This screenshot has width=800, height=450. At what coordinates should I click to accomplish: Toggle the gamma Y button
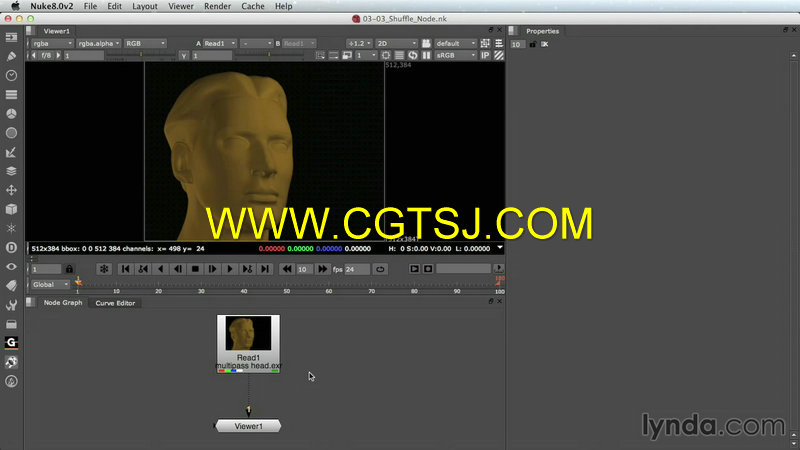pos(184,55)
